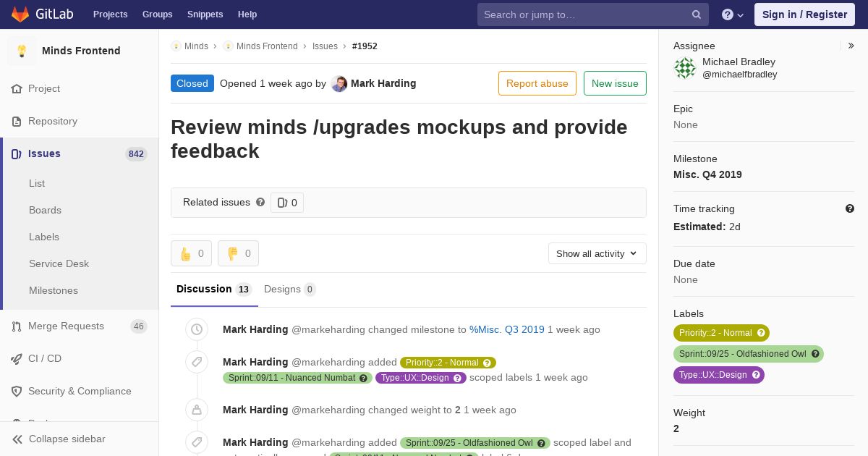Click the Minds Frontend breadcrumb link
Image resolution: width=868 pixels, height=456 pixels.
point(267,46)
